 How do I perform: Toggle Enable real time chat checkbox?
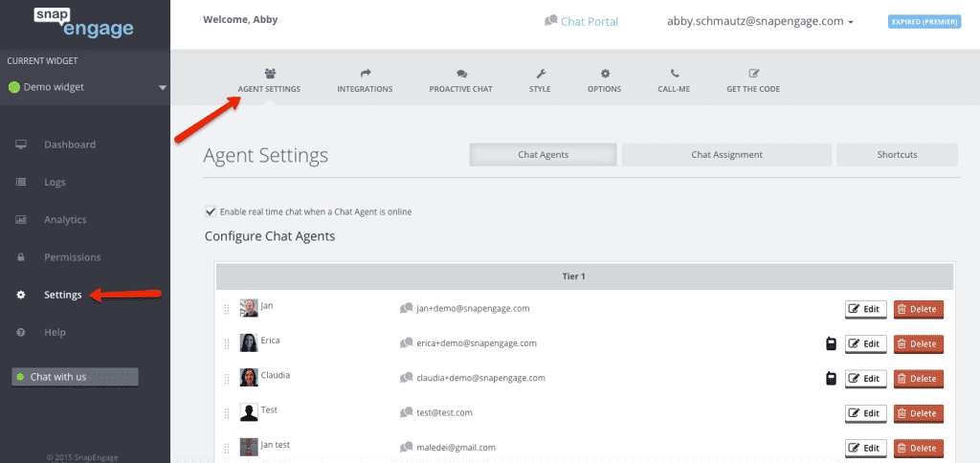211,211
